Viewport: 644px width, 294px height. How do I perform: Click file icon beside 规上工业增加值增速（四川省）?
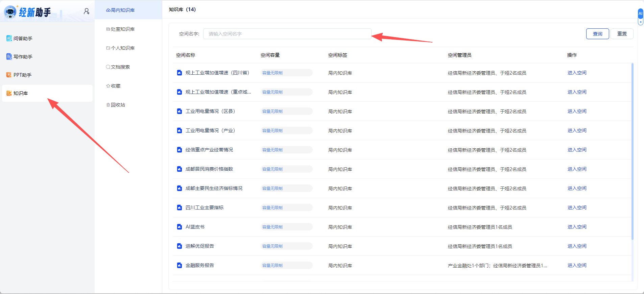(x=180, y=73)
